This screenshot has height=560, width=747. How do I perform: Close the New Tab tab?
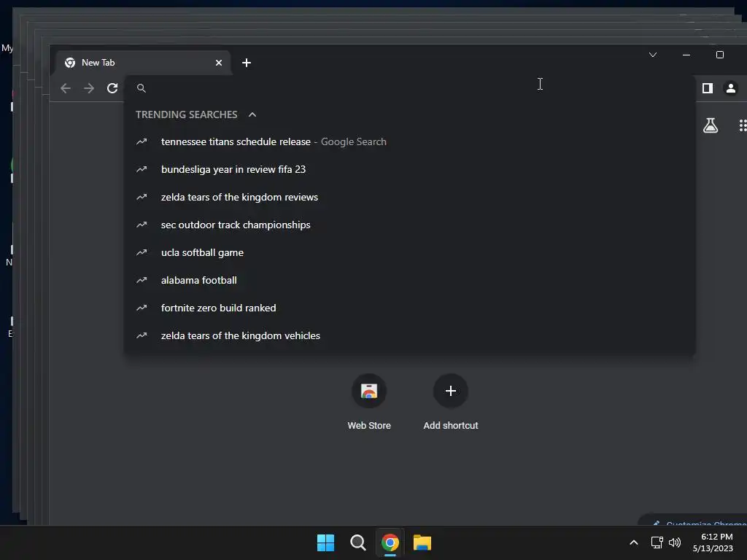click(219, 63)
